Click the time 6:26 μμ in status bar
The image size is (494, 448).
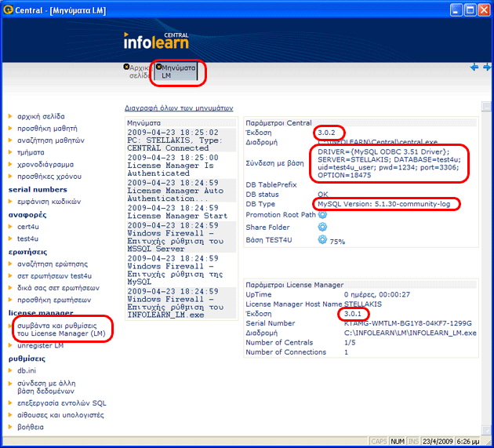[468, 442]
